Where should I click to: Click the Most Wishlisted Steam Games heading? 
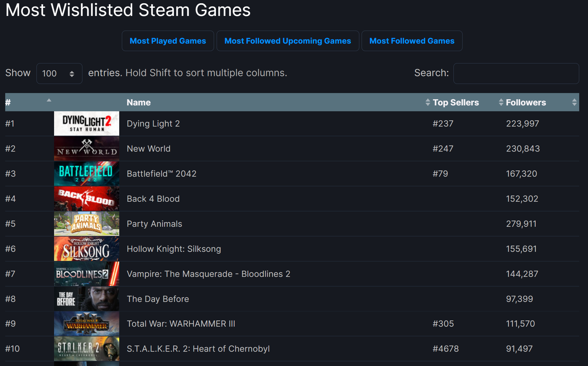pyautogui.click(x=128, y=10)
